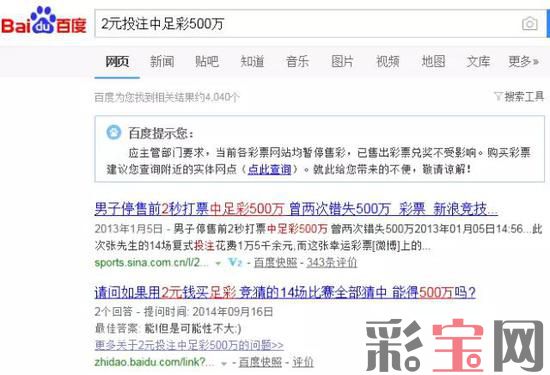Expand dropdown arrow beside sports.sina.com.cn URL
The height and width of the screenshot is (375, 550).
click(219, 263)
